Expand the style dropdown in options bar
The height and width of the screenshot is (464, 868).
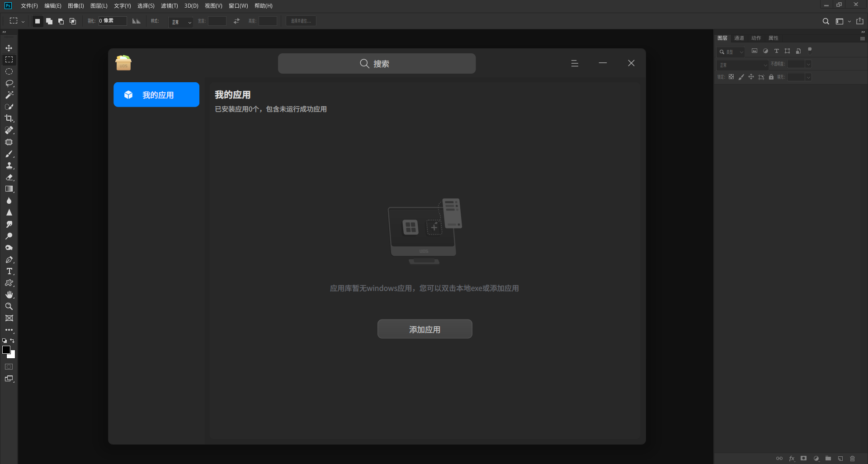(x=181, y=22)
